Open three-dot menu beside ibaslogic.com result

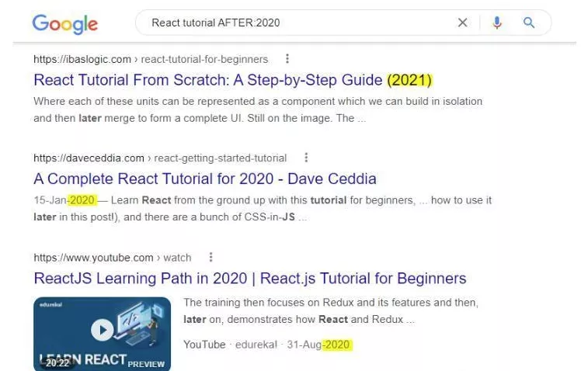coord(287,59)
